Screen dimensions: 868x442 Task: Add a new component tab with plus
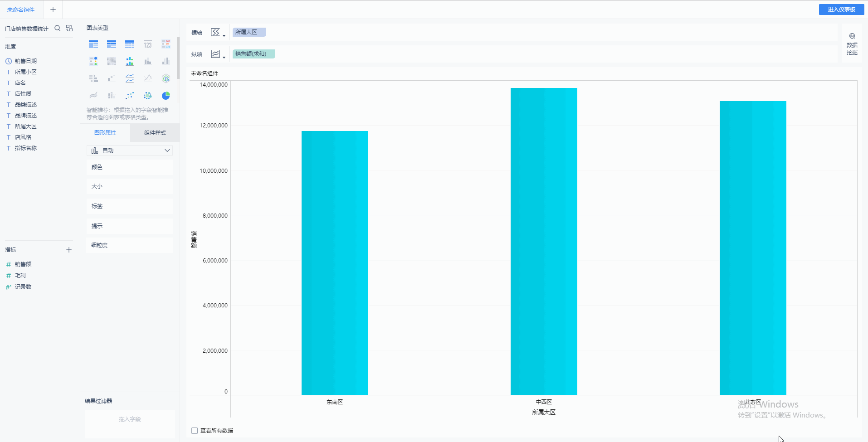[53, 10]
